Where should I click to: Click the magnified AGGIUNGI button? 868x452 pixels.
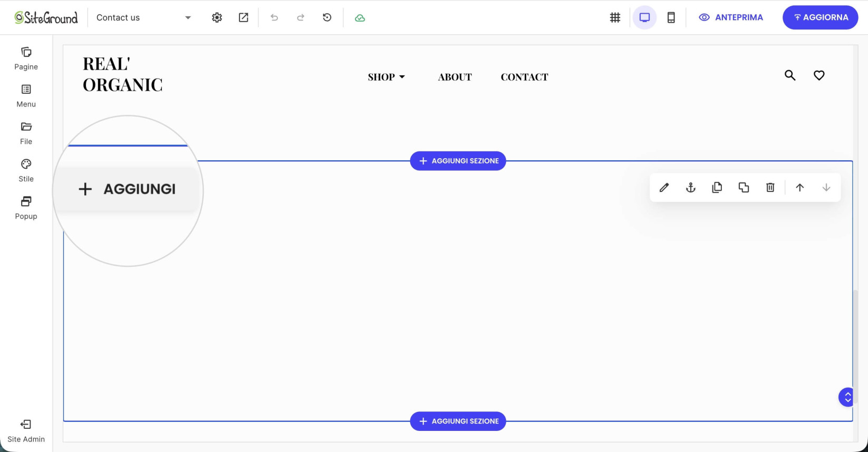(128, 189)
